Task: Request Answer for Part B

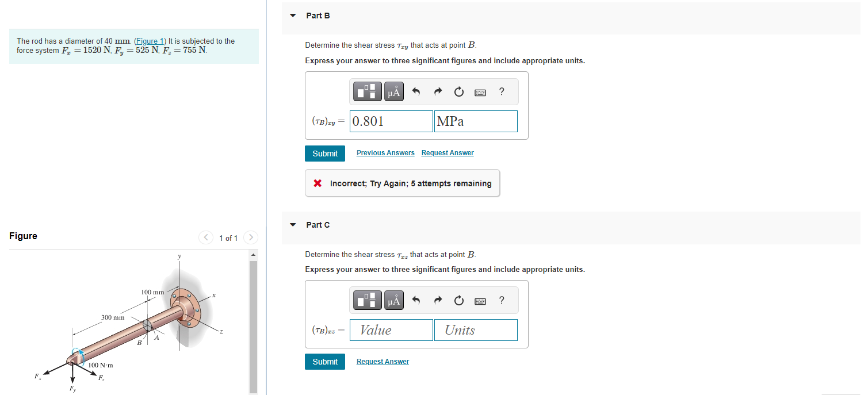Action: coord(448,153)
